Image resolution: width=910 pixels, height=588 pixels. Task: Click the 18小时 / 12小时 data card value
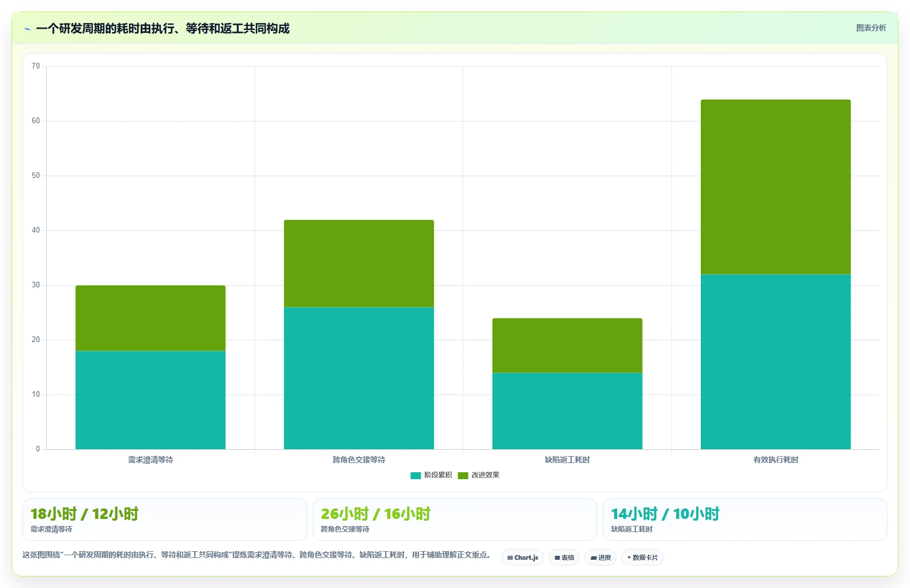pyautogui.click(x=85, y=514)
